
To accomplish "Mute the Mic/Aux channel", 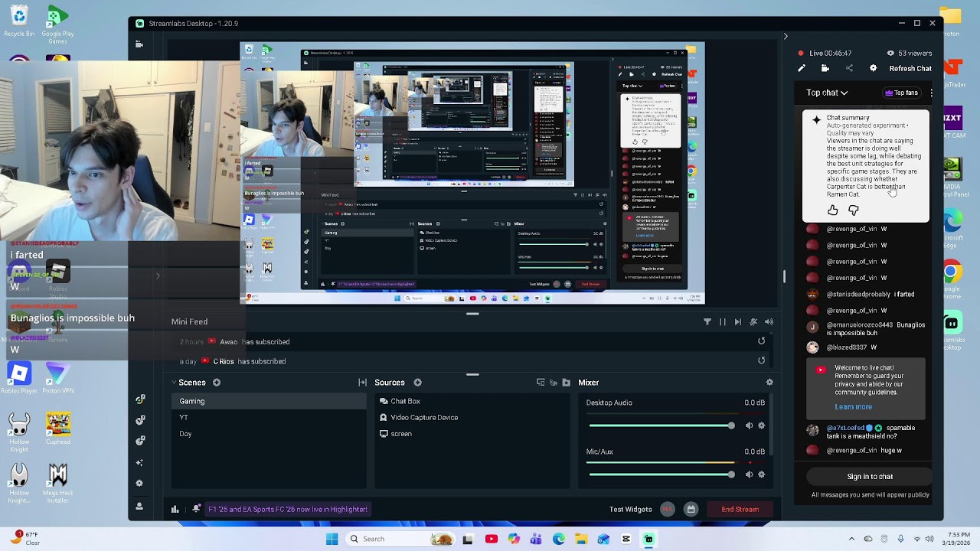I will [749, 474].
